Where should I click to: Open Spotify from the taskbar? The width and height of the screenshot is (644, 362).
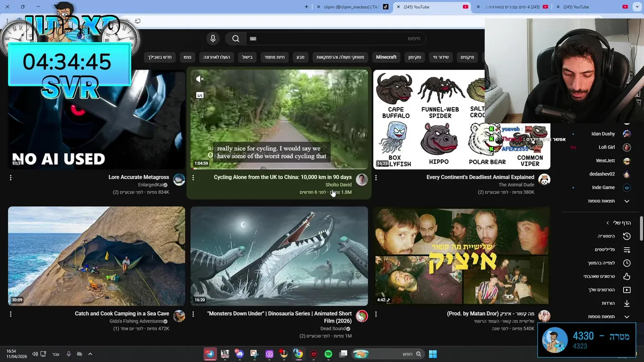pos(328,354)
